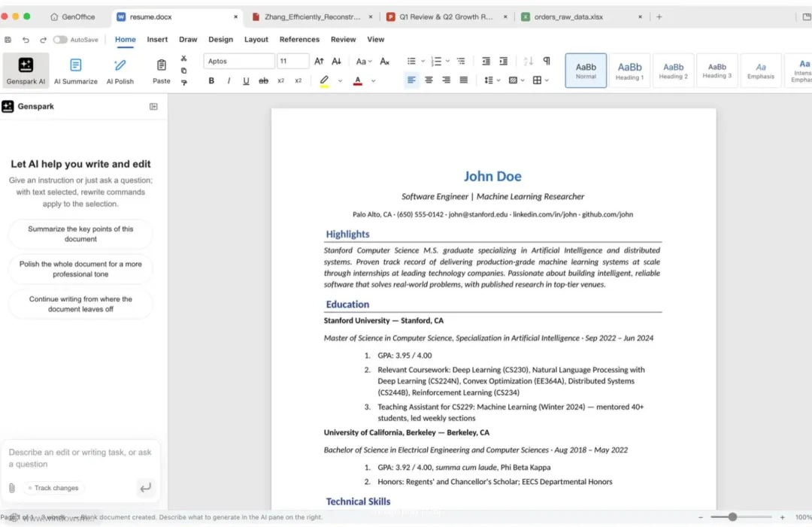
Task: Toggle Bold formatting
Action: click(x=211, y=80)
